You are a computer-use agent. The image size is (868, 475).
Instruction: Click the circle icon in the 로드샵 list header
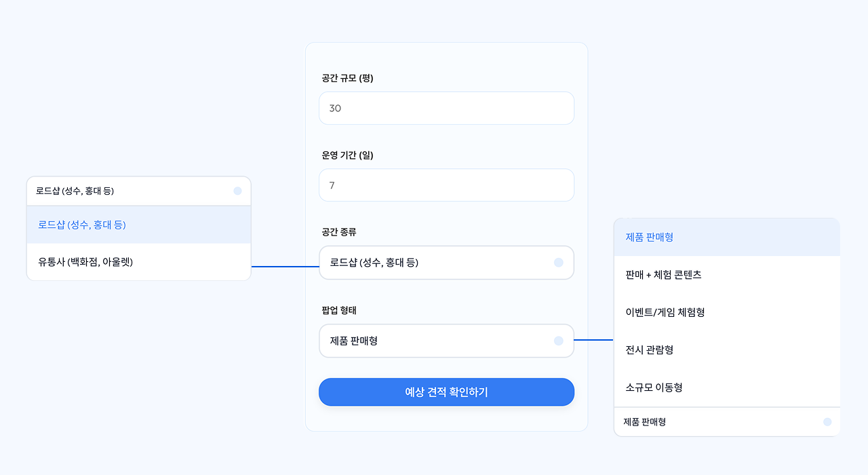(237, 191)
